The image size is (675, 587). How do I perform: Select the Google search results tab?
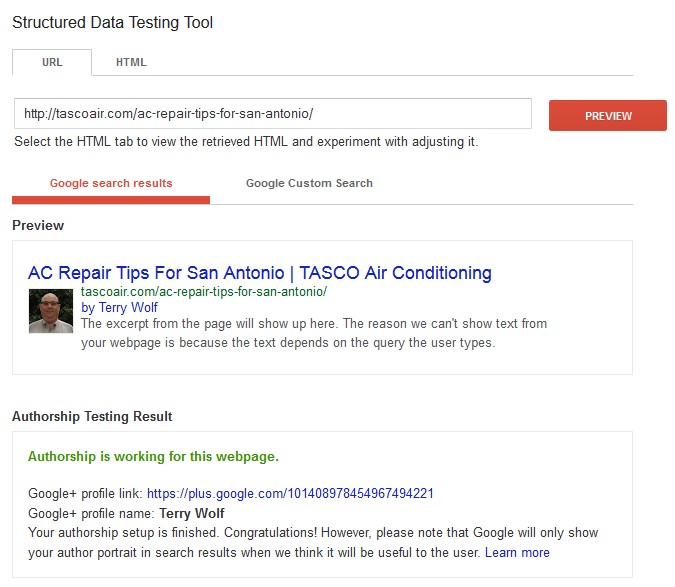click(x=111, y=183)
